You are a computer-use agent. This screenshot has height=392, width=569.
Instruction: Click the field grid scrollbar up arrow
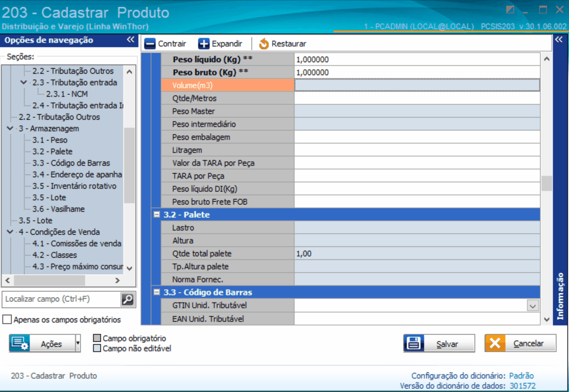547,59
